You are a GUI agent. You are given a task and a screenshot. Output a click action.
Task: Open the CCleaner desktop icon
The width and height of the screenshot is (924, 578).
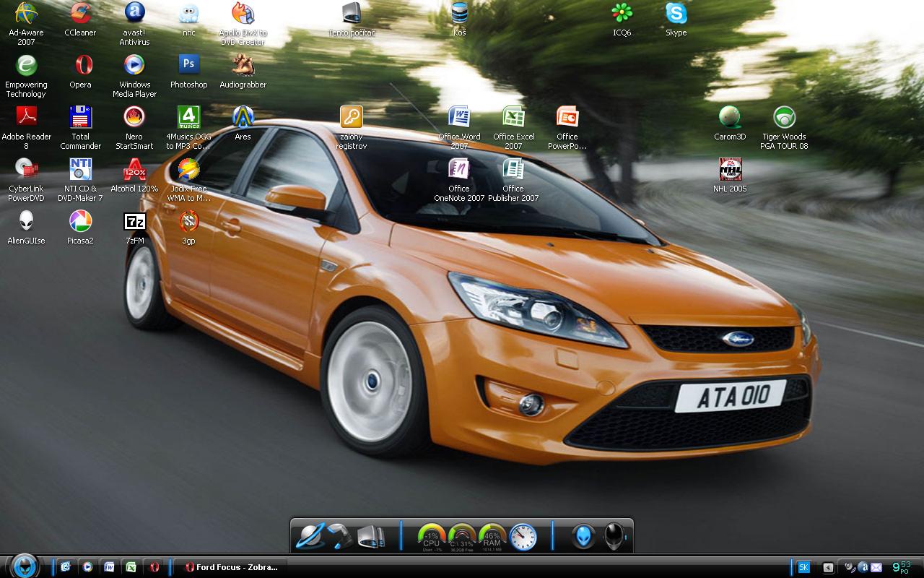click(80, 14)
